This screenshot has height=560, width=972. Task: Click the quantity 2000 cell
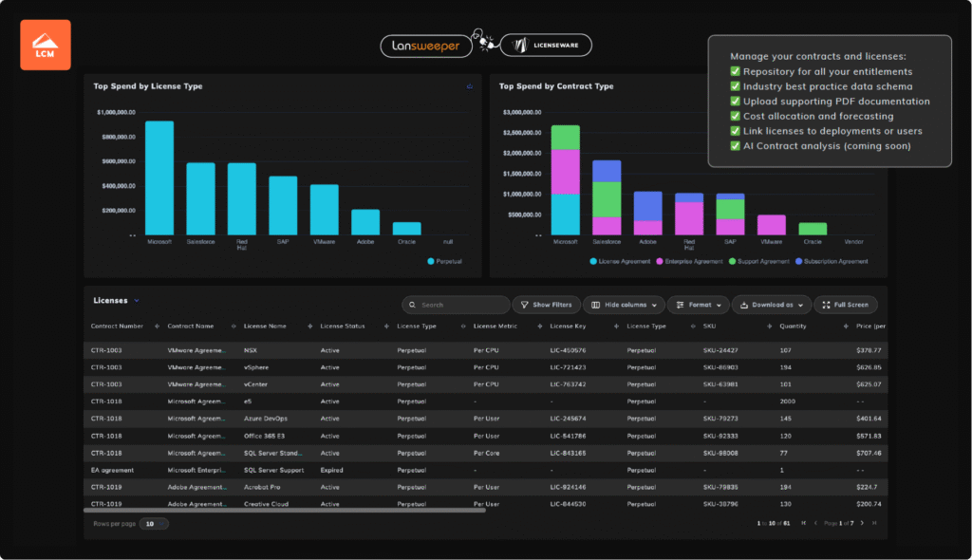(787, 401)
